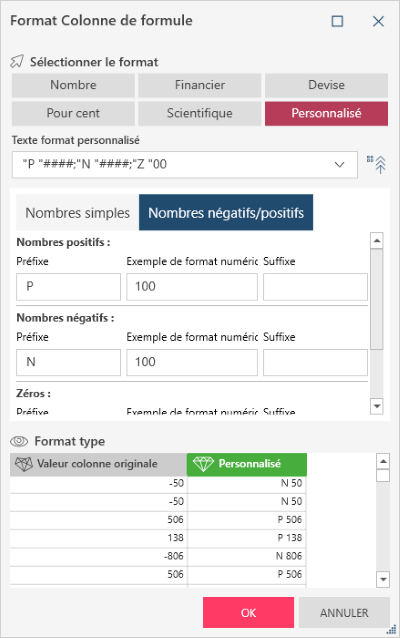Image resolution: width=400 pixels, height=638 pixels.
Task: Click the settings panel vertical scrollbar thumb
Action: click(x=377, y=299)
